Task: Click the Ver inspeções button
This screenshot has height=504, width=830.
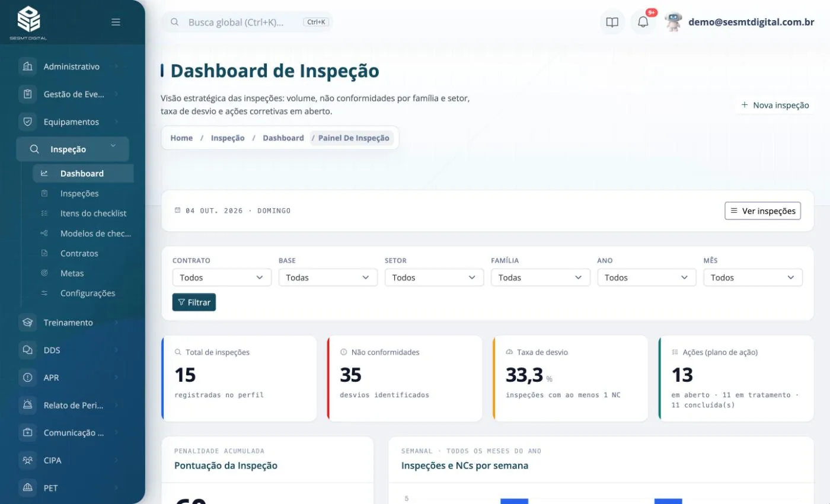Action: [x=762, y=210]
